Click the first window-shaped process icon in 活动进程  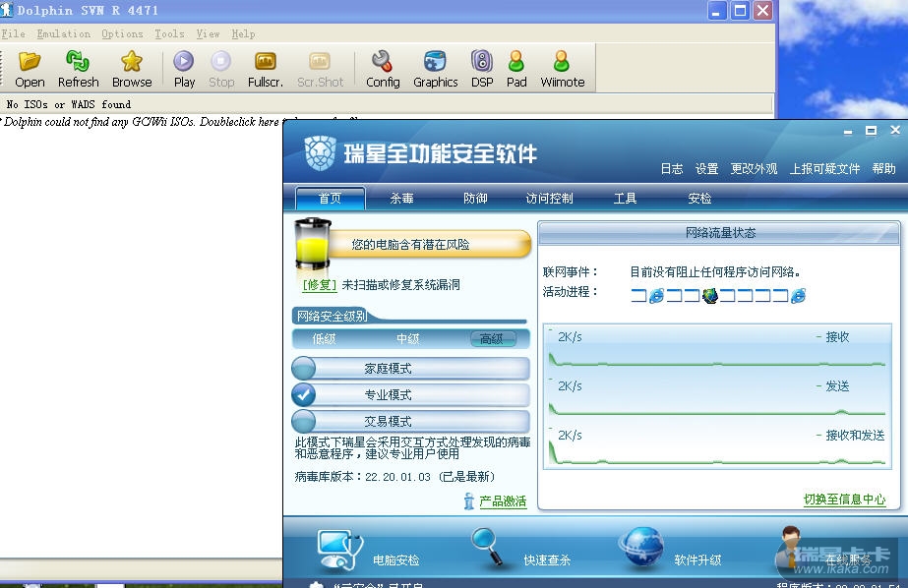pyautogui.click(x=638, y=296)
